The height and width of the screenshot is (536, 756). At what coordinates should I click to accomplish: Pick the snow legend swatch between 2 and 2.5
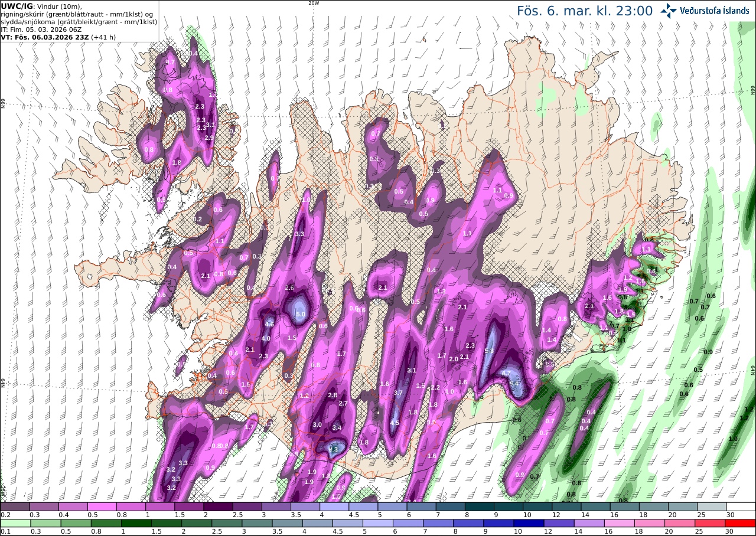[218, 506]
